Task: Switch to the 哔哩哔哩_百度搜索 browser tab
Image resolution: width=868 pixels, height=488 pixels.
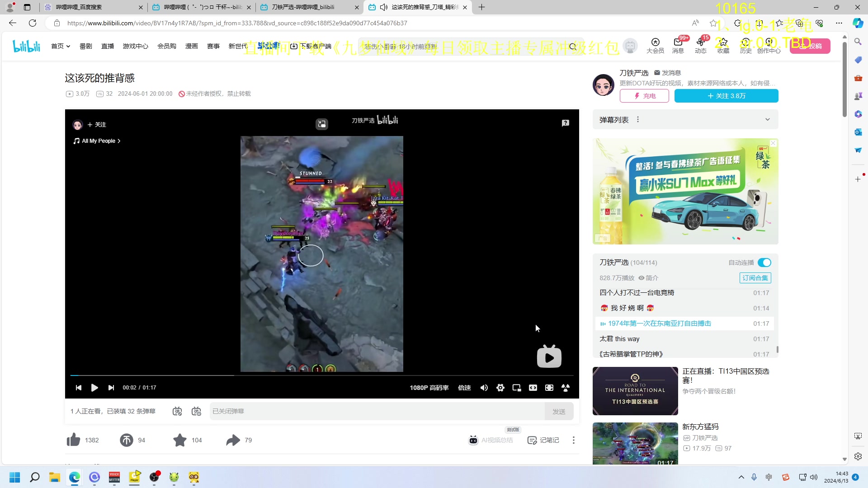Action: (x=94, y=7)
